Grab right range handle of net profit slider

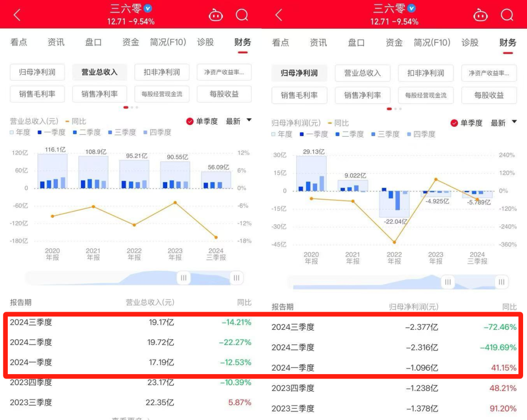[502, 282]
